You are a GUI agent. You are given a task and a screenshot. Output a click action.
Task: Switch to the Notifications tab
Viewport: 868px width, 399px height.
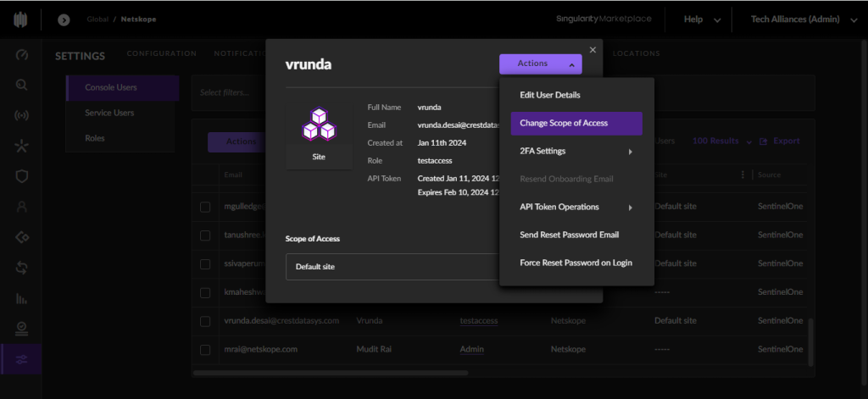[x=240, y=53]
